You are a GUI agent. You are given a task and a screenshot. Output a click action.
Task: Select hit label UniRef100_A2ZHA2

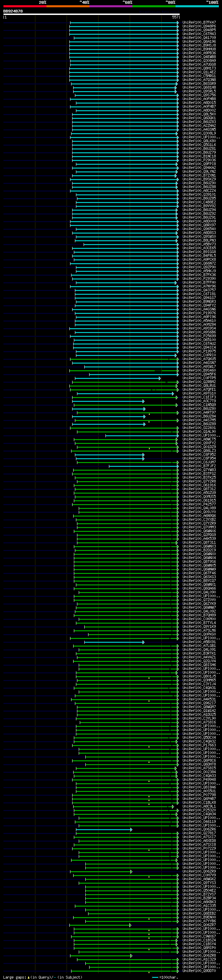coord(199,125)
